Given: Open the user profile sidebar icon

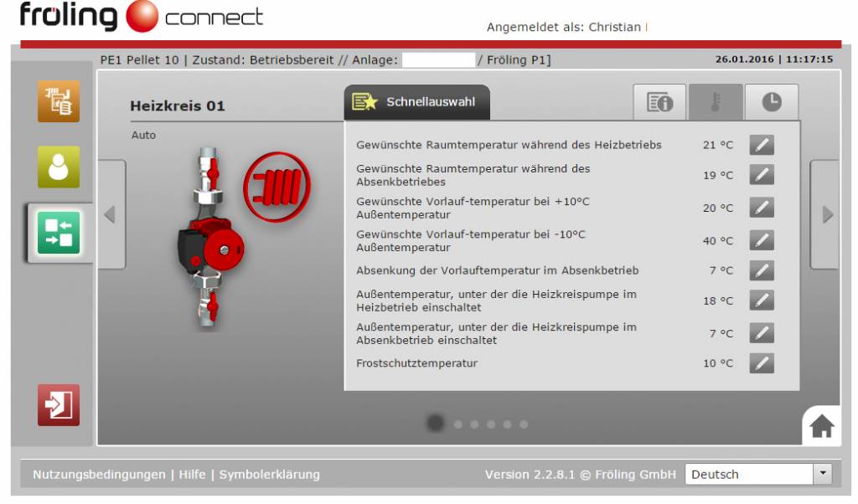Looking at the screenshot, I should click(59, 167).
